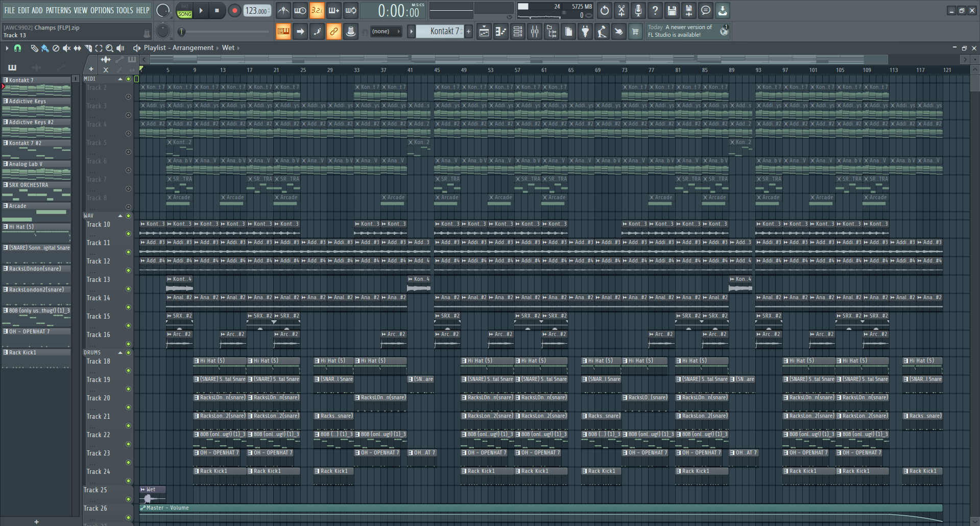Screen dimensions: 980x526
Task: Select the Paint brush tool in playlist
Action: point(45,48)
